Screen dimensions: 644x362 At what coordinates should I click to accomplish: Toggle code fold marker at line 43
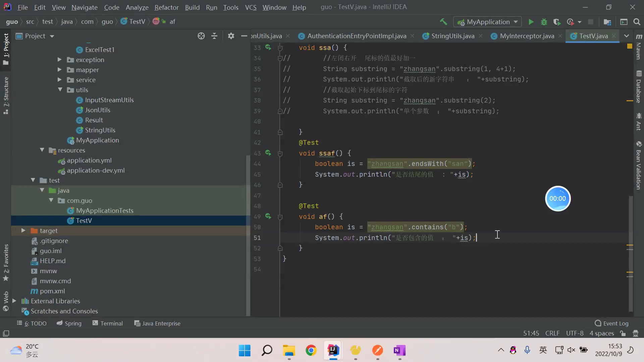click(x=280, y=154)
